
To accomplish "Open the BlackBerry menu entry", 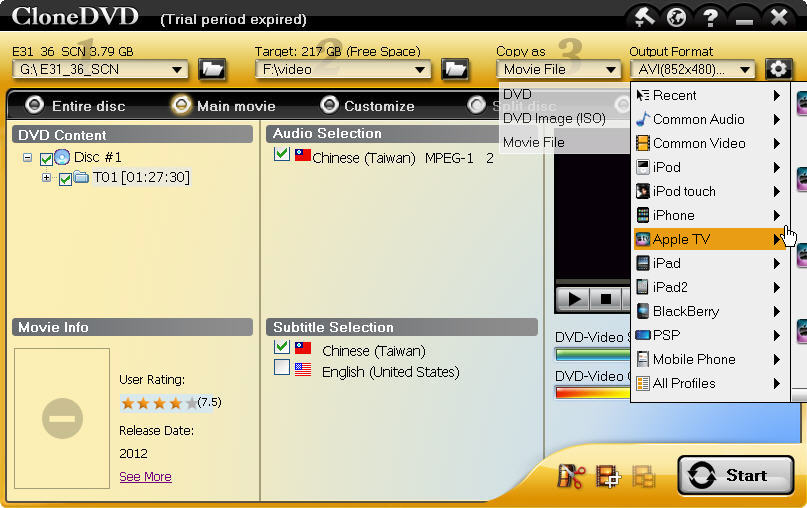I will point(710,311).
